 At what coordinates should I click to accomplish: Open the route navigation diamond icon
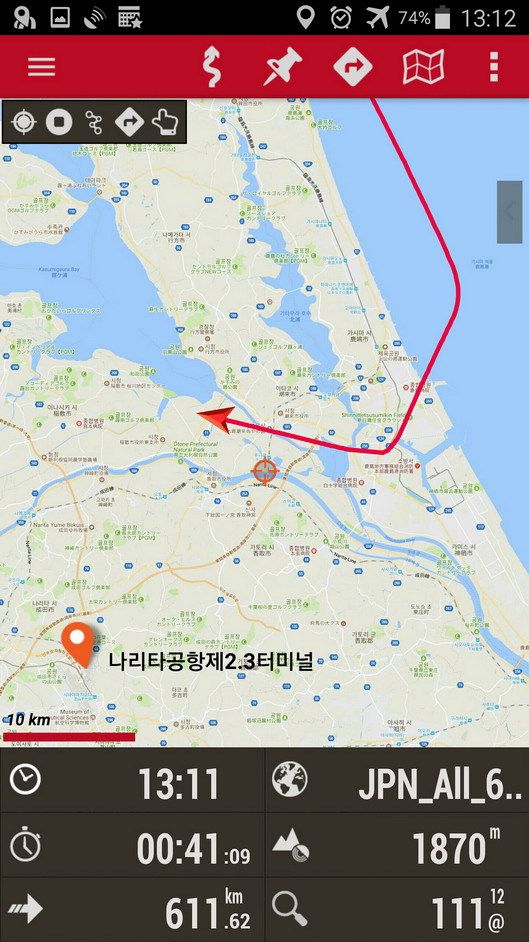pyautogui.click(x=353, y=67)
